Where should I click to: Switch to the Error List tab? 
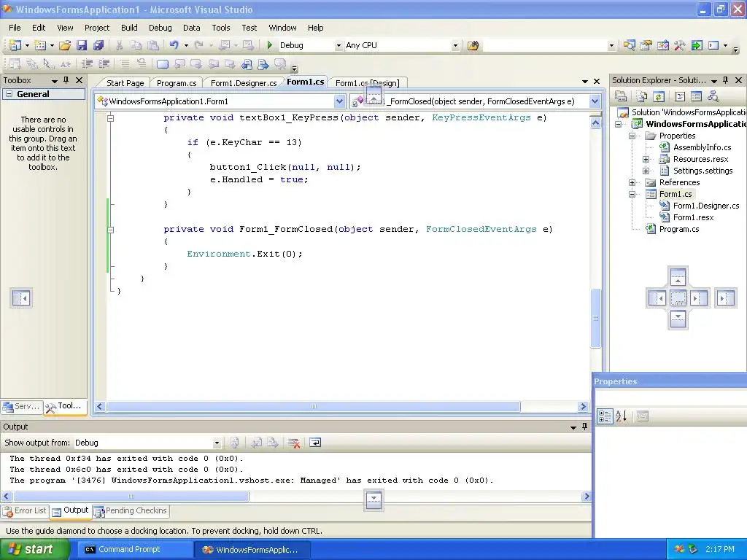[x=25, y=511]
